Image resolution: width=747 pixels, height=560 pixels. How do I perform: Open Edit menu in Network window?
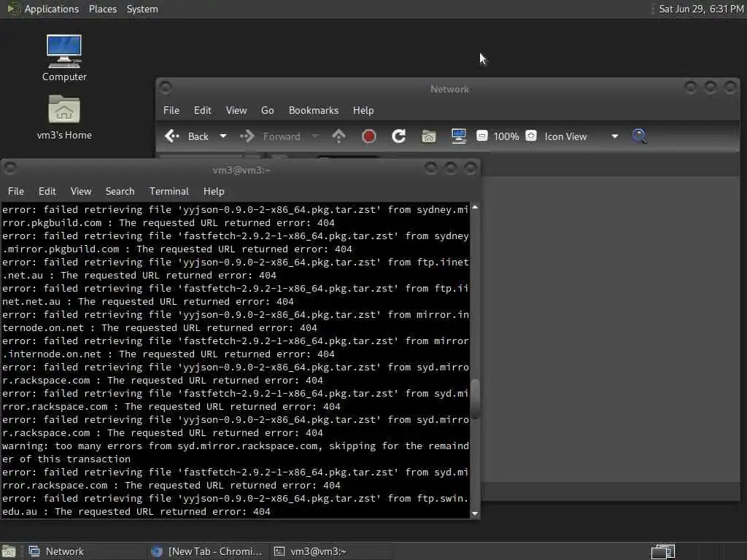tap(203, 111)
